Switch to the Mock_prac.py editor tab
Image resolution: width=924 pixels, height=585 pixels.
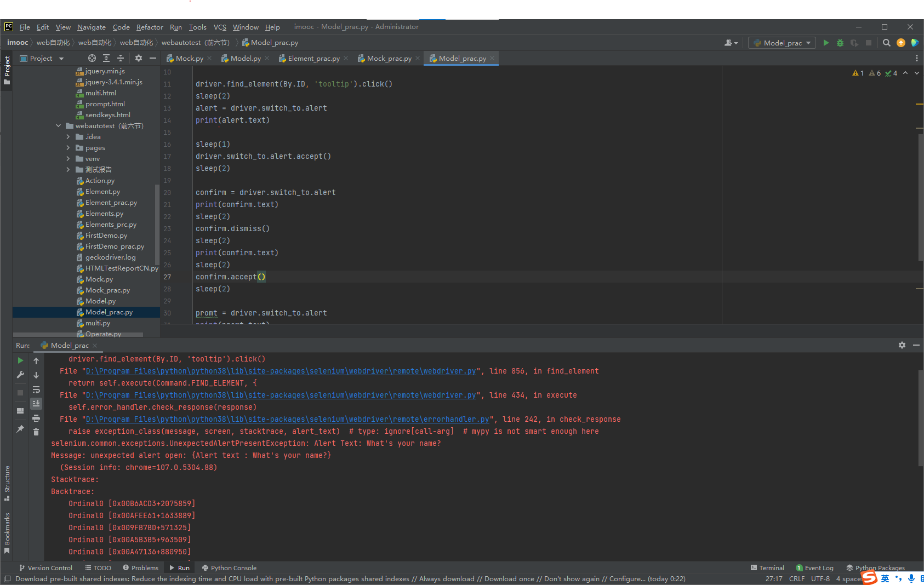tap(389, 58)
